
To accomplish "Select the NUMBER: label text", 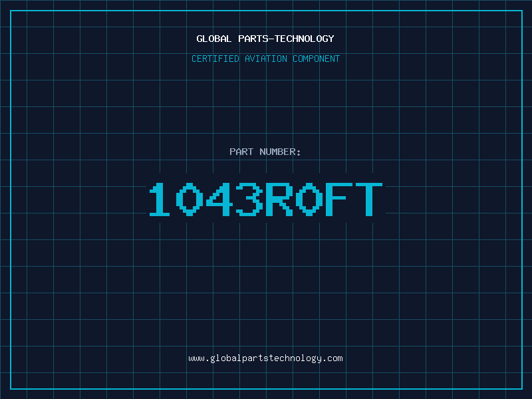I will point(280,152).
